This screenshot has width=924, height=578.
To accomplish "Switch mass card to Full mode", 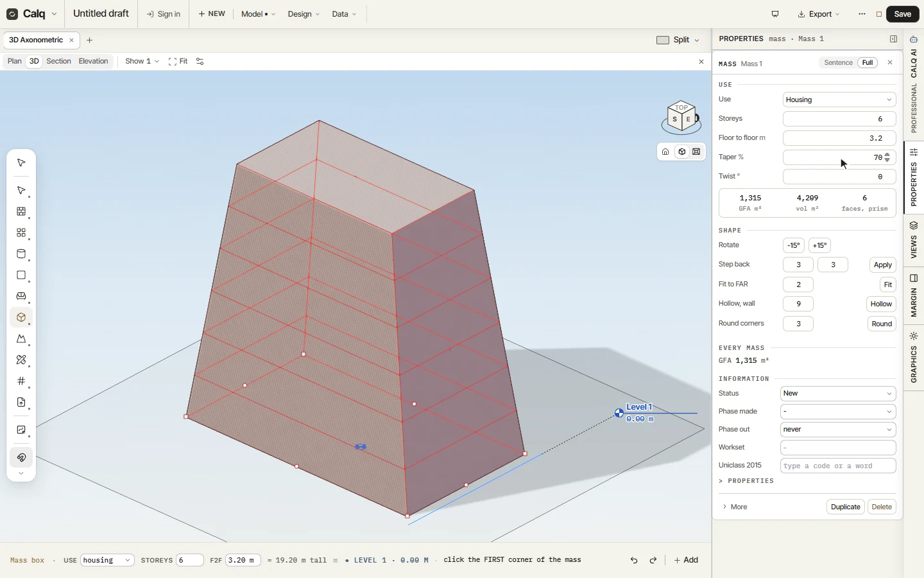I will click(x=868, y=63).
